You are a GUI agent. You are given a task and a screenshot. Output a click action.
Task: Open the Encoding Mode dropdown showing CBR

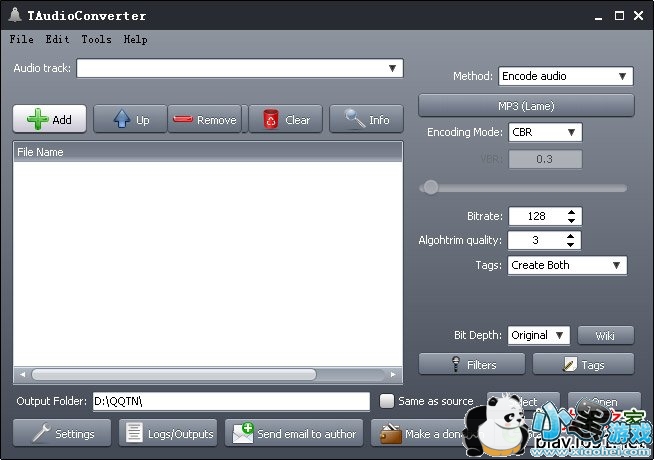[545, 132]
